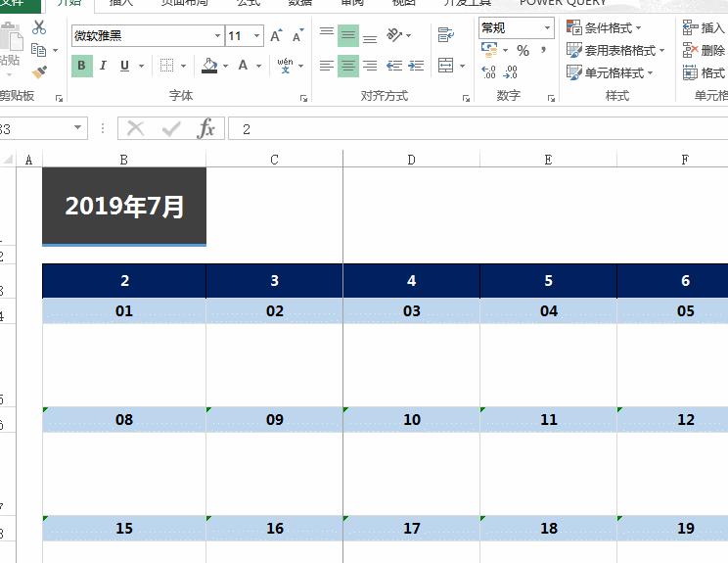The height and width of the screenshot is (563, 728).
Task: Click the Copy icon
Action: (x=38, y=50)
